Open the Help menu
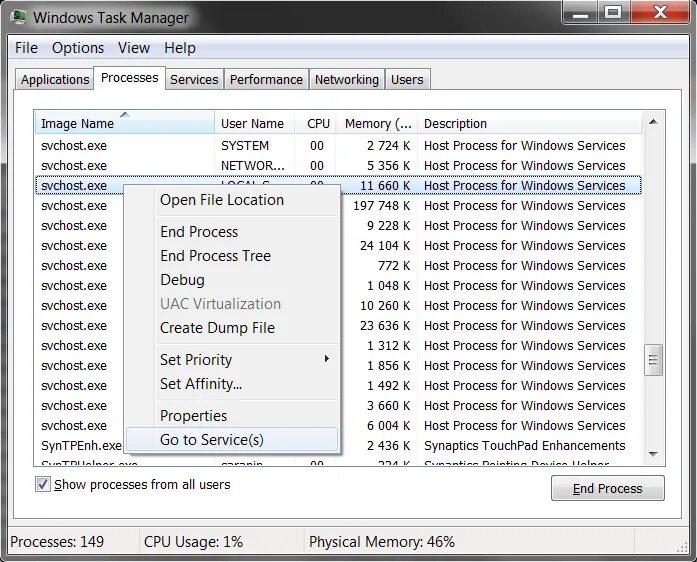This screenshot has height=562, width=697. (x=180, y=48)
